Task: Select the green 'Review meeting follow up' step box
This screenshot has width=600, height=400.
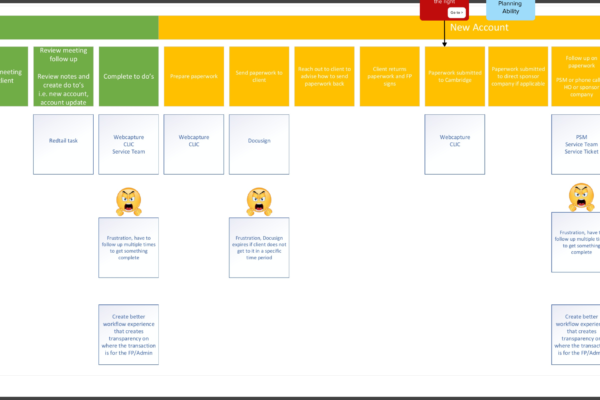Action: pyautogui.click(x=64, y=76)
